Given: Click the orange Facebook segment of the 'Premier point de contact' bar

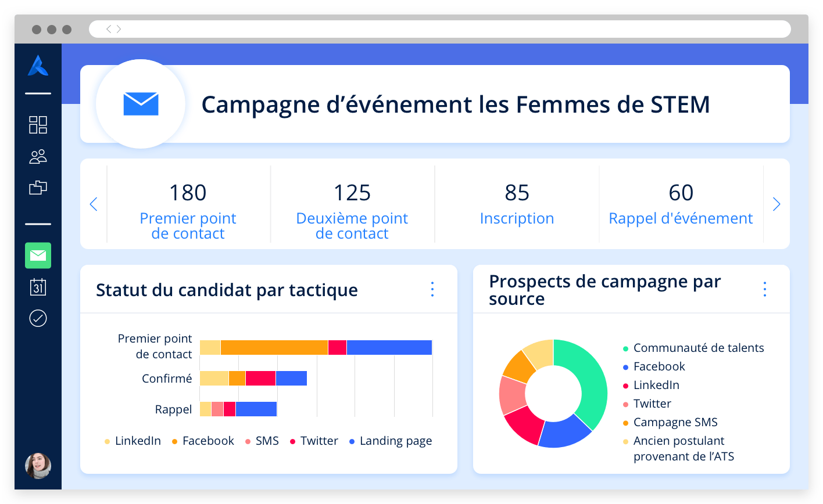Looking at the screenshot, I should (x=274, y=347).
